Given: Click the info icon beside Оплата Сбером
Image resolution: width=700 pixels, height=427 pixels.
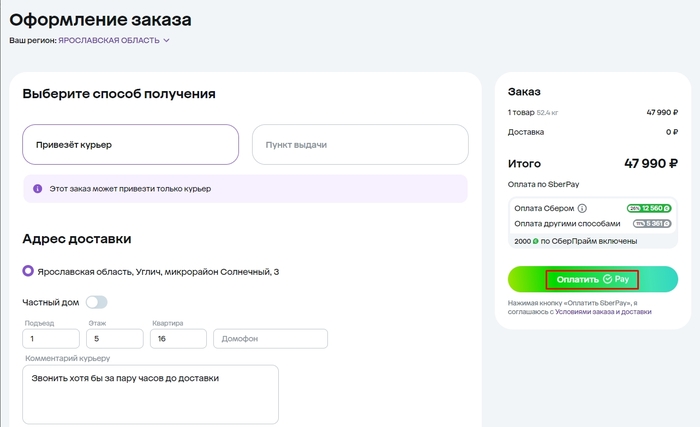Looking at the screenshot, I should click(582, 208).
